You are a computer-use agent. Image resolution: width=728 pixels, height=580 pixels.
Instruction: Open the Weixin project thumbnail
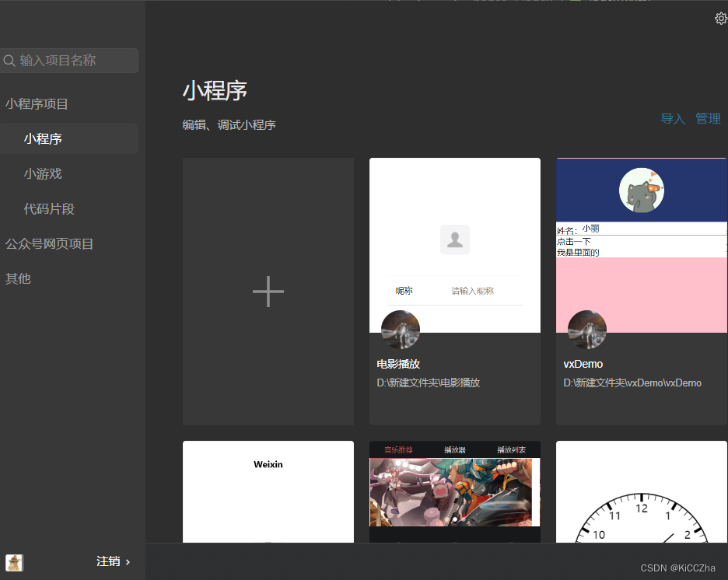(x=268, y=492)
